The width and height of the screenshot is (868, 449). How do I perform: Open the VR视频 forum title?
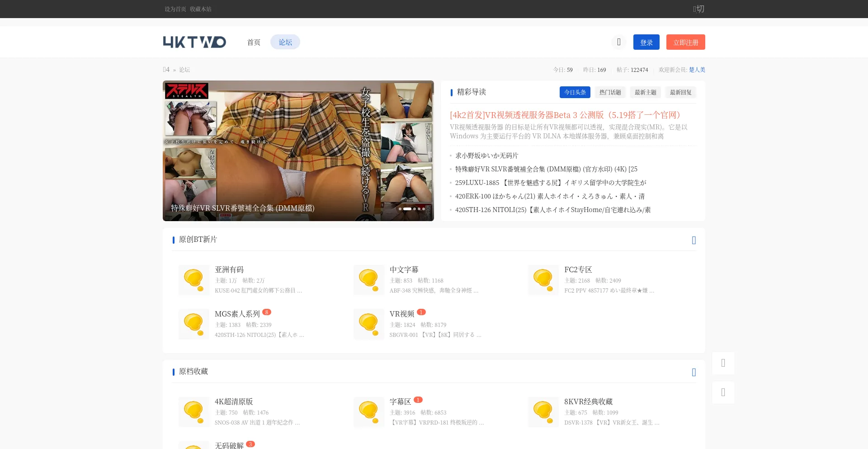click(x=402, y=314)
